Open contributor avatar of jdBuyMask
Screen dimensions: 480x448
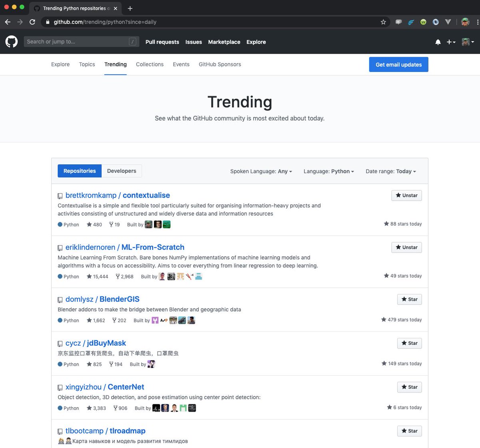[151, 364]
